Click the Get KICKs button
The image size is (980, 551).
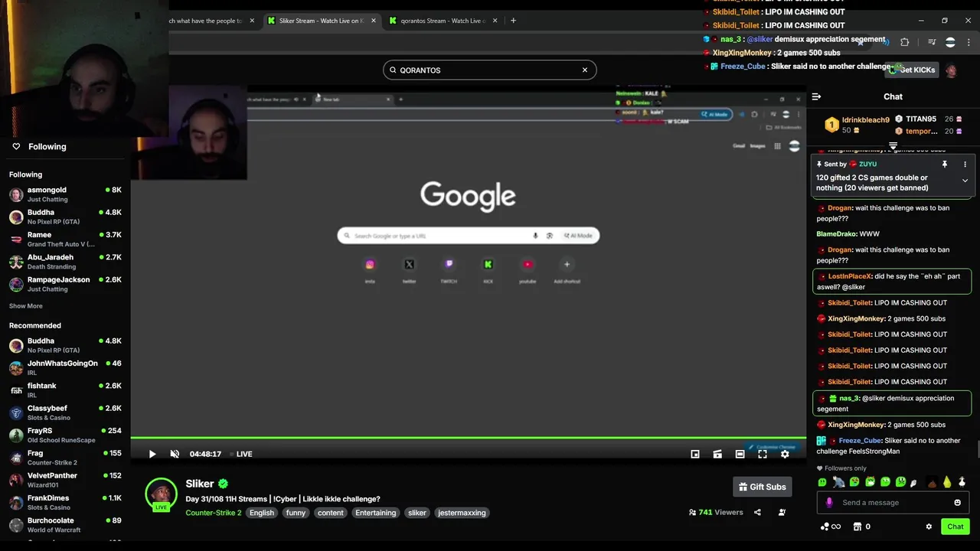point(912,70)
